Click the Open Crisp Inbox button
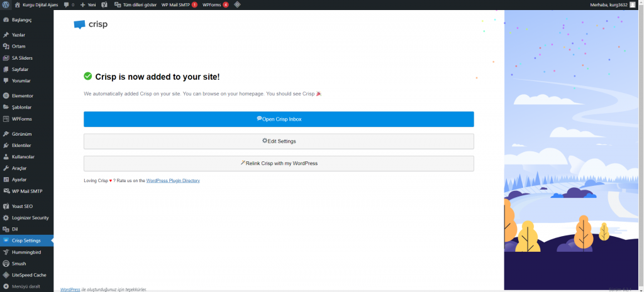 click(279, 119)
